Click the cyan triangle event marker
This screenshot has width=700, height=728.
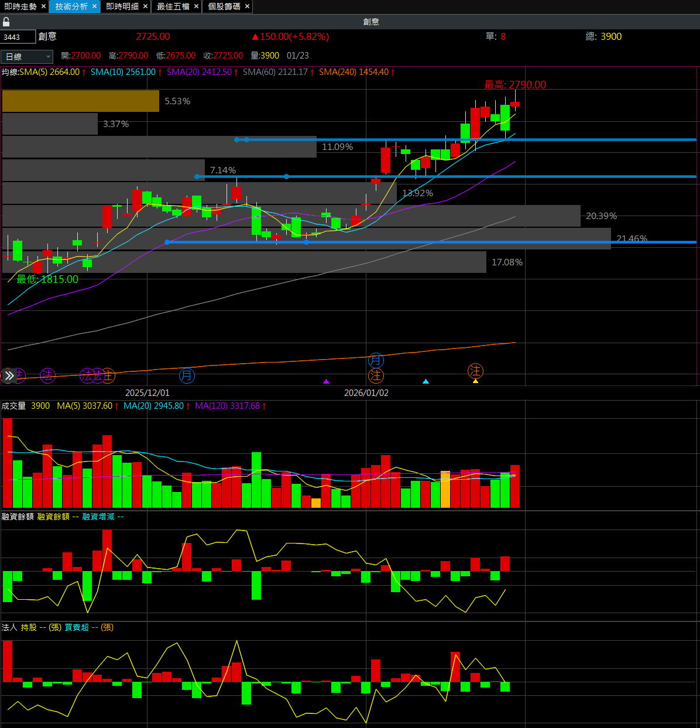[426, 381]
